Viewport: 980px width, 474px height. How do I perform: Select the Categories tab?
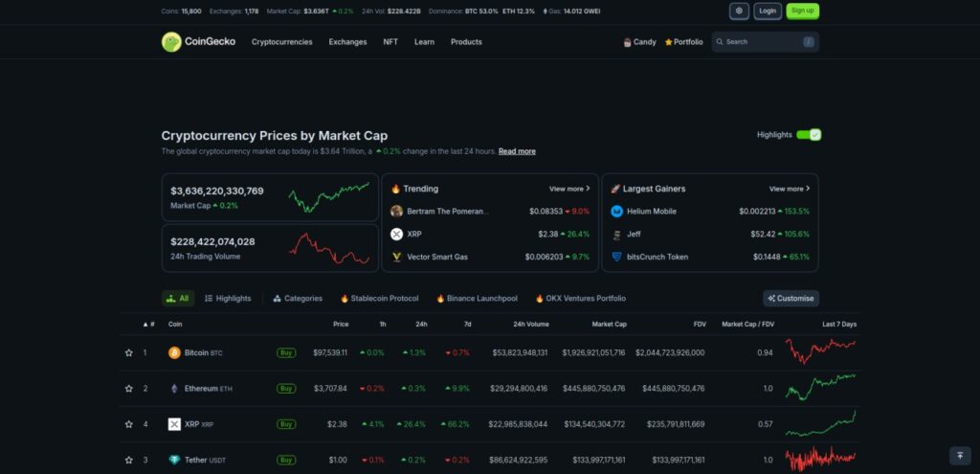(x=298, y=298)
